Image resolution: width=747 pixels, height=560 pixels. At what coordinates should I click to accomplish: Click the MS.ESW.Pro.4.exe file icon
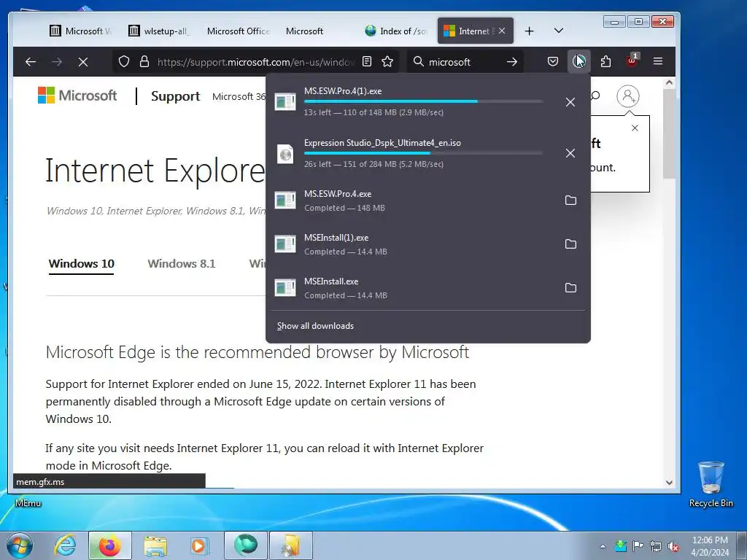click(x=285, y=201)
